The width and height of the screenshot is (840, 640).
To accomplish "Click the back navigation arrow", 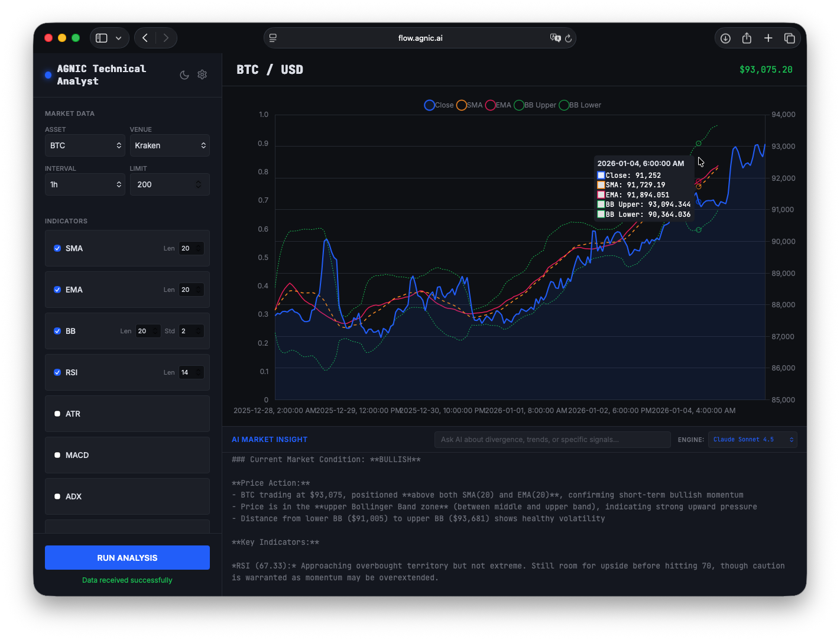I will click(x=145, y=37).
